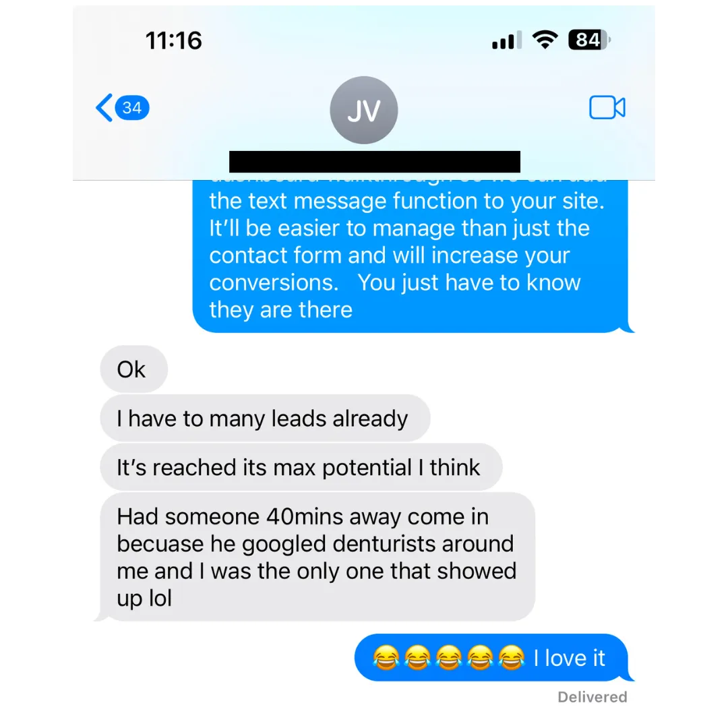
Task: Select the redacted contact name bar
Action: pos(375,162)
